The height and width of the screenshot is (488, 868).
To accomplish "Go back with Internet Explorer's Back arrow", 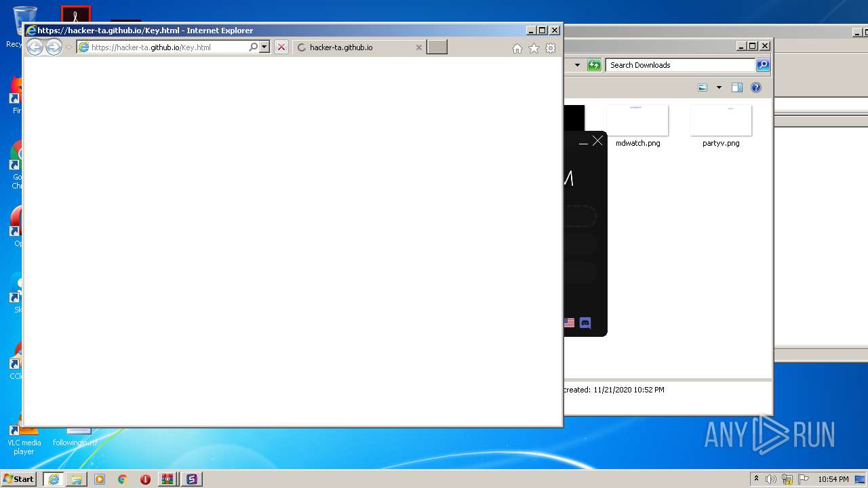I will (x=35, y=47).
